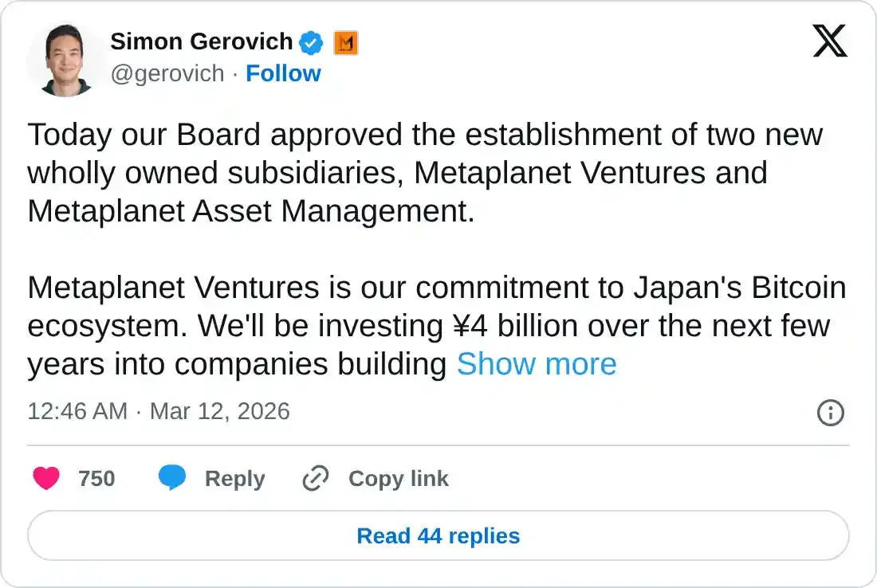877x588 pixels.
Task: Click the dot separator between handle and Follow
Action: [x=234, y=73]
